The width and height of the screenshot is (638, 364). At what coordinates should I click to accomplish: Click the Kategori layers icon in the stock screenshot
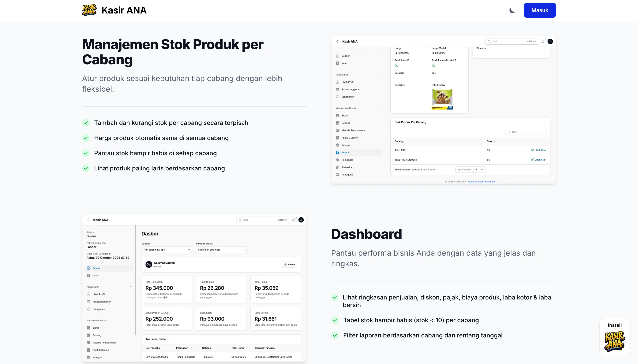337,145
